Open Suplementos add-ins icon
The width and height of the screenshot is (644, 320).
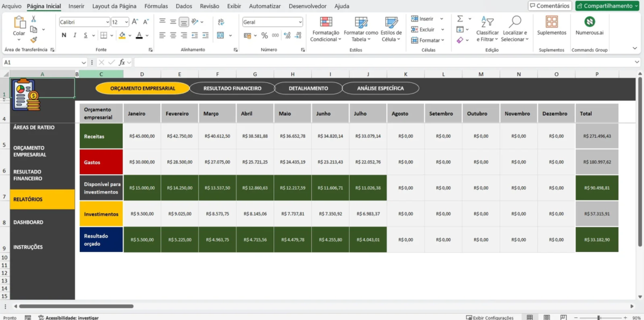point(552,22)
